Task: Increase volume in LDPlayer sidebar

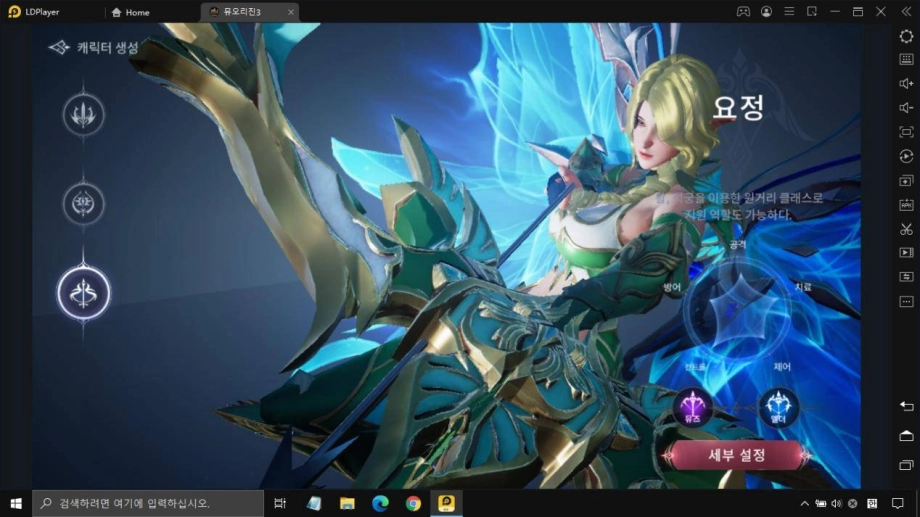Action: tap(907, 83)
